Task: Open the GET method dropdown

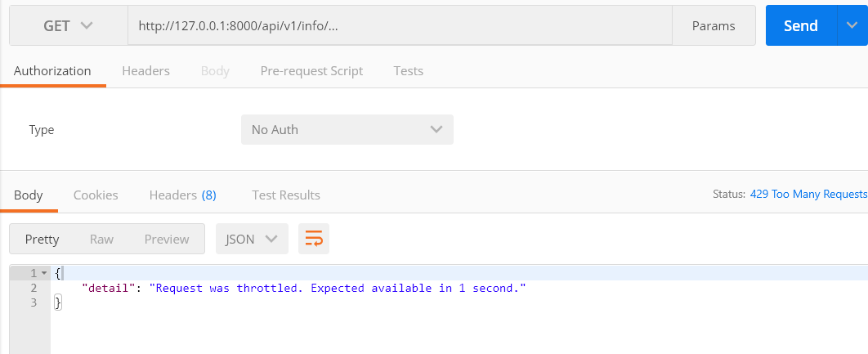Action: pos(69,26)
